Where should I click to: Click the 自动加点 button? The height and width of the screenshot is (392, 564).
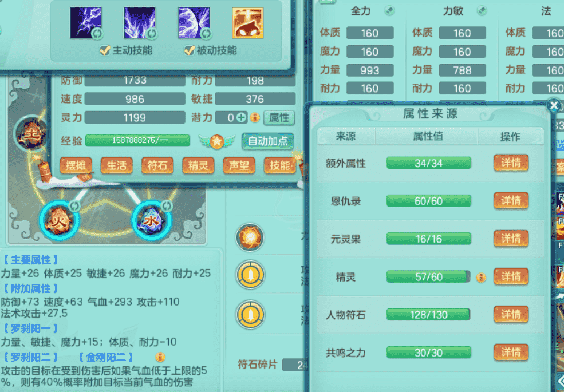[x=268, y=141]
